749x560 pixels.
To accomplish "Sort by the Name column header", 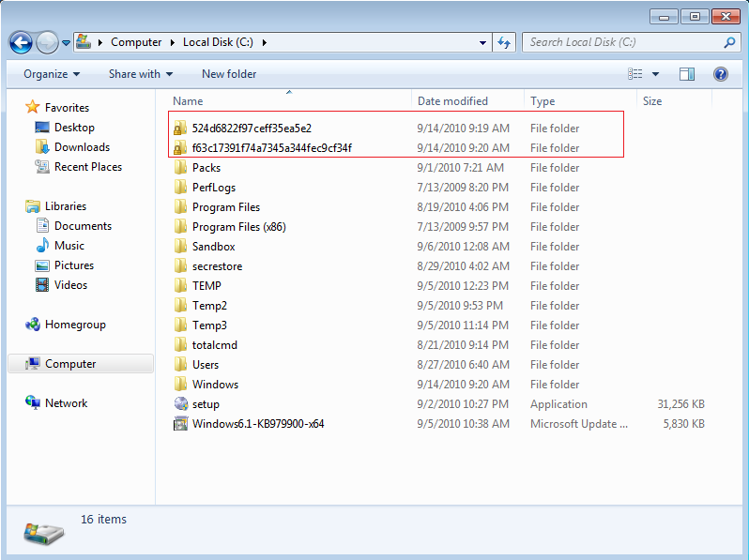I will coord(289,101).
